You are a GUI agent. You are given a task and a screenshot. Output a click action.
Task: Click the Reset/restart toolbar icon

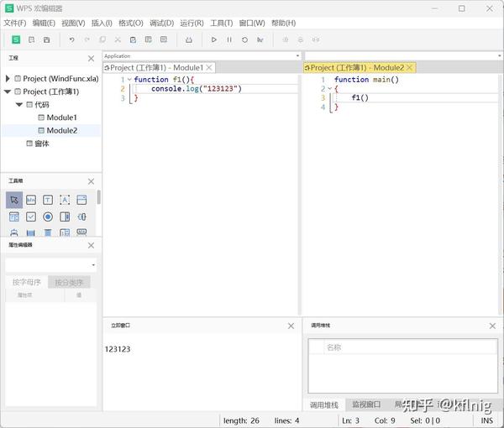[244, 39]
